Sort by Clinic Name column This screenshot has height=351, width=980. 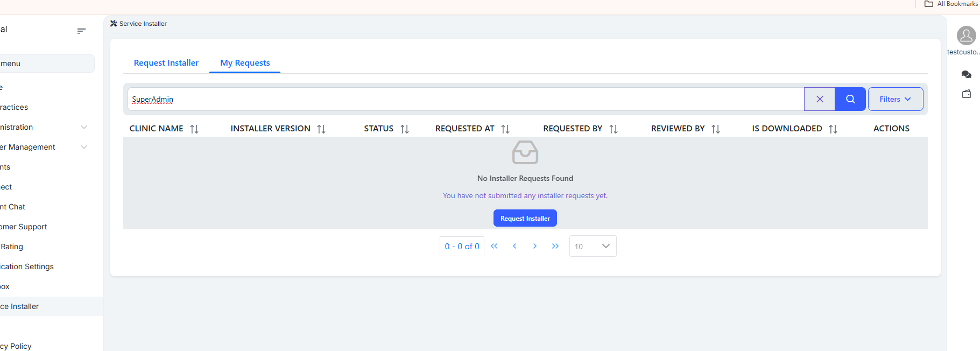point(194,129)
